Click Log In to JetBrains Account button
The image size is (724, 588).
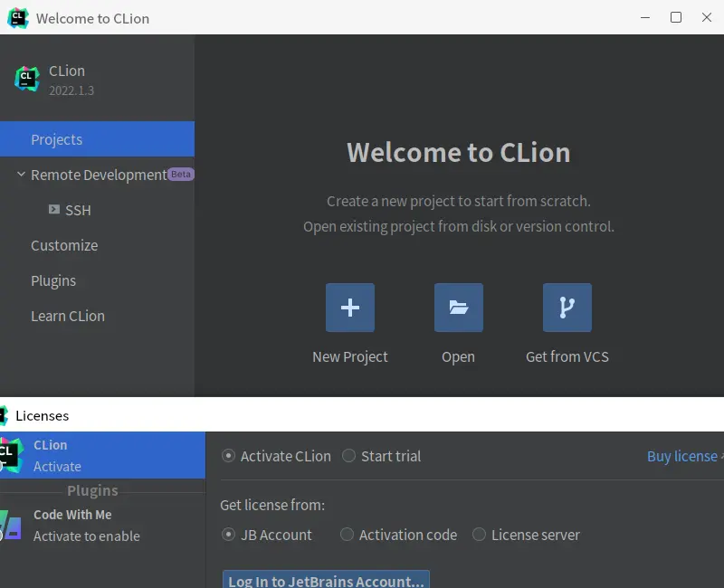326,580
